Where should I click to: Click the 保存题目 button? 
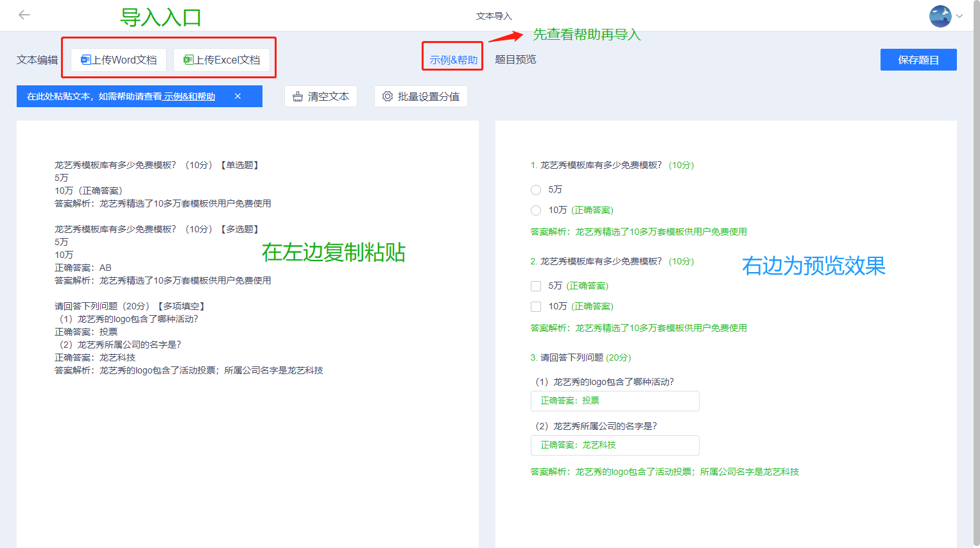(x=918, y=60)
